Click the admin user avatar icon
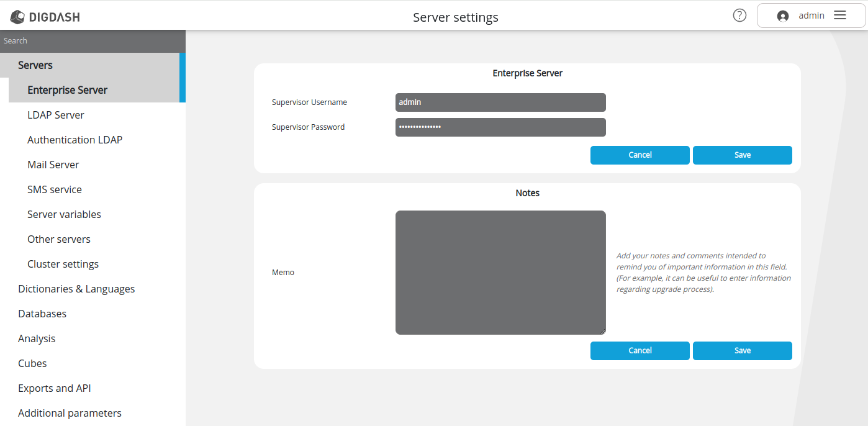 click(784, 15)
